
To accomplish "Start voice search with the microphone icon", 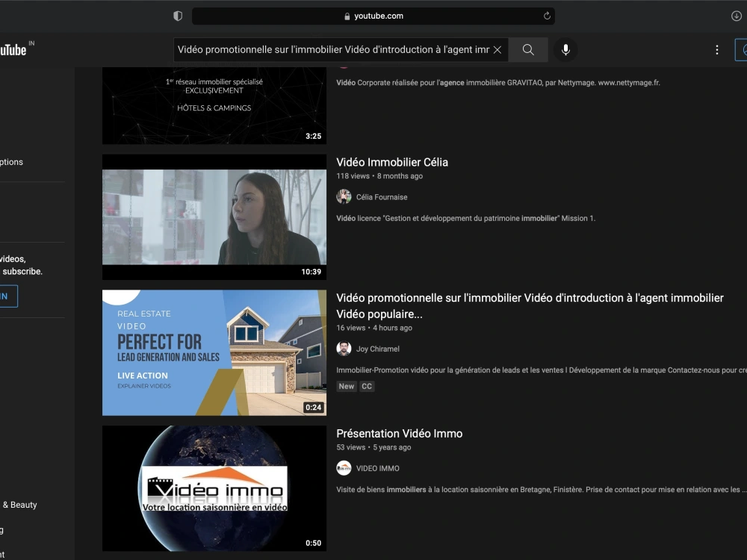I will [565, 49].
